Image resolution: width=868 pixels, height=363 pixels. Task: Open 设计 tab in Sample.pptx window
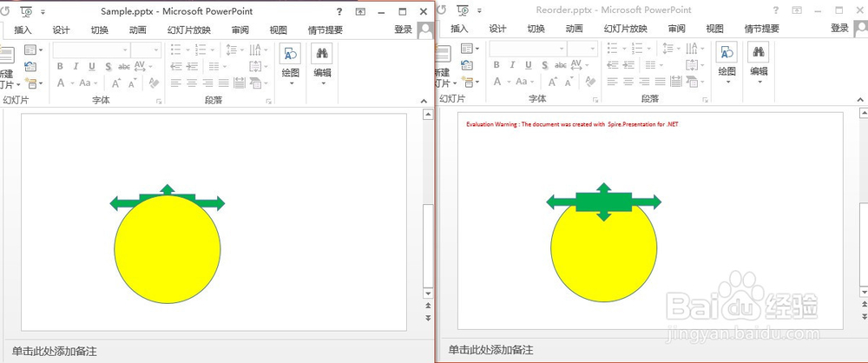click(x=61, y=30)
